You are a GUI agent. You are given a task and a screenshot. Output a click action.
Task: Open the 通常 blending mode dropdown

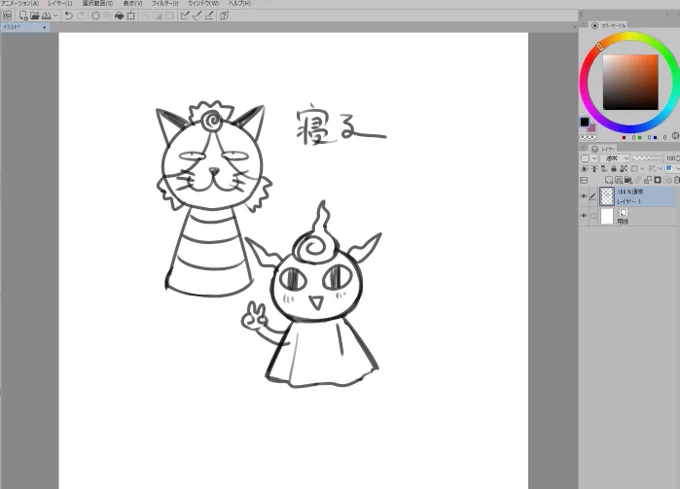[615, 159]
